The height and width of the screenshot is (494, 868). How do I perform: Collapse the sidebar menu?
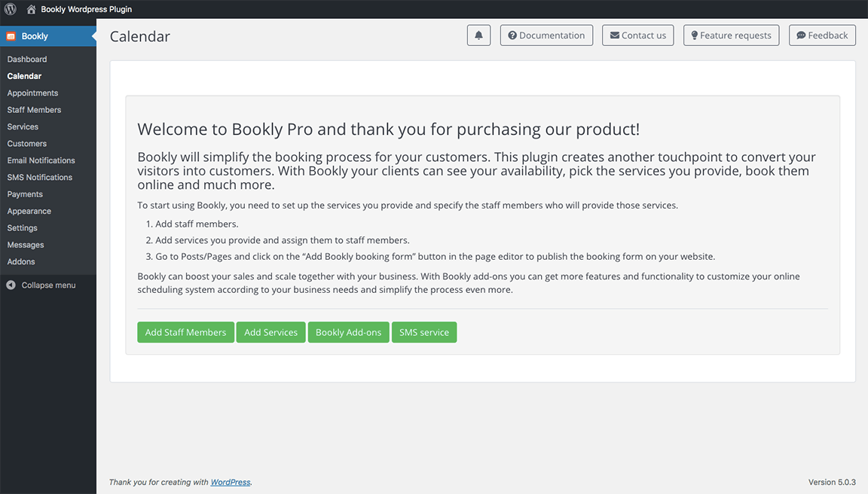(x=48, y=285)
